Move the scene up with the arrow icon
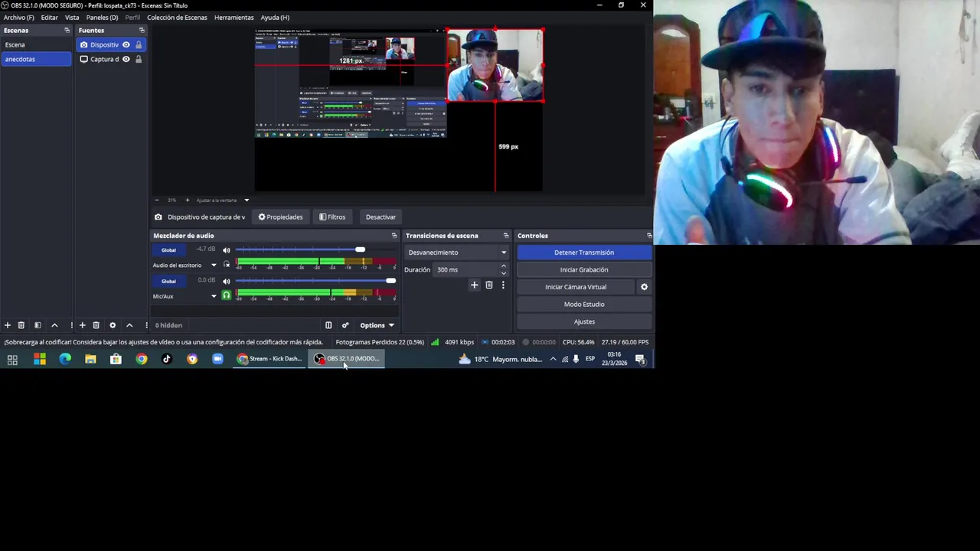Viewport: 980px width, 551px height. pos(54,325)
